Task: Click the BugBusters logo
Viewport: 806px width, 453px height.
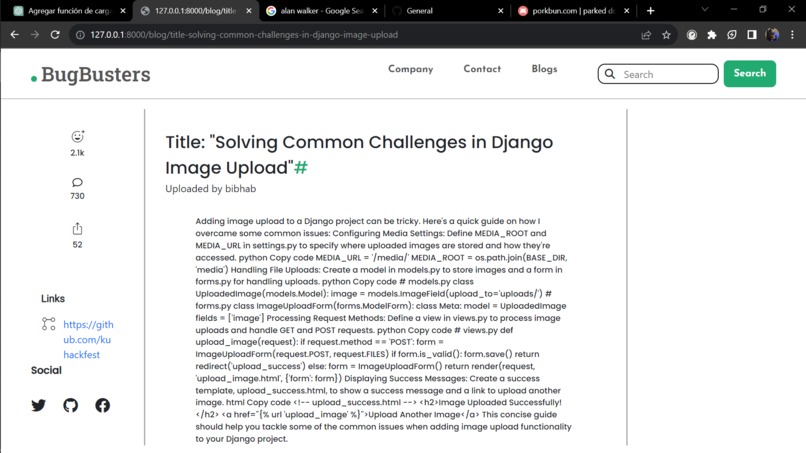Action: pos(90,75)
